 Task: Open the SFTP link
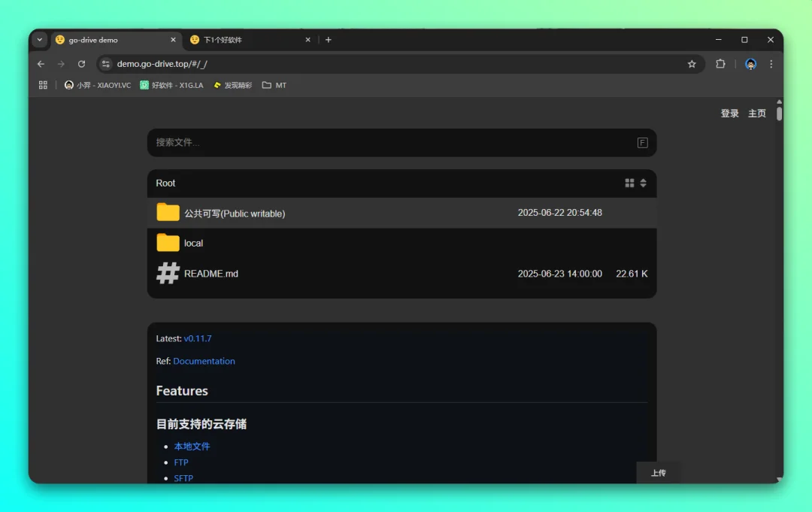184,478
